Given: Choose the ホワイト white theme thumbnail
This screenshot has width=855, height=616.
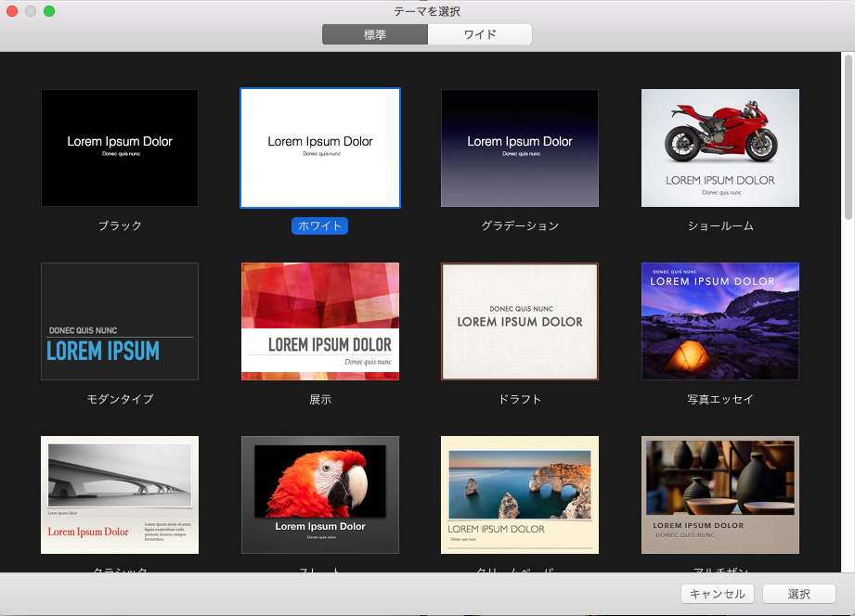Looking at the screenshot, I should click(x=320, y=148).
